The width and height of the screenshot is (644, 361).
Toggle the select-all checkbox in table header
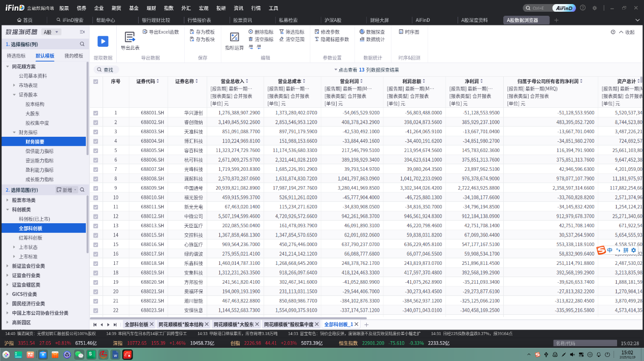coord(95,81)
